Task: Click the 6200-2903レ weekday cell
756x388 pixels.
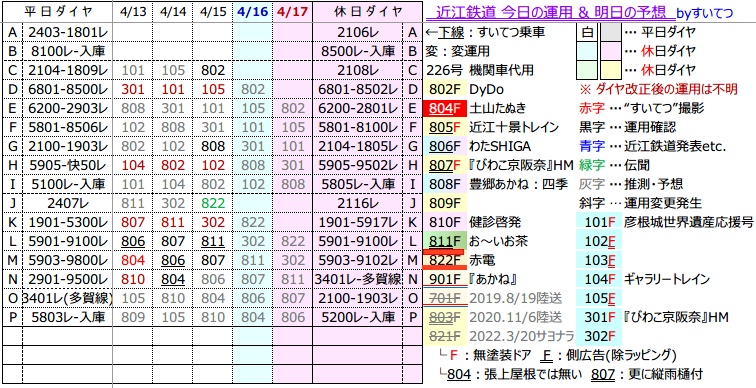Action: point(68,108)
